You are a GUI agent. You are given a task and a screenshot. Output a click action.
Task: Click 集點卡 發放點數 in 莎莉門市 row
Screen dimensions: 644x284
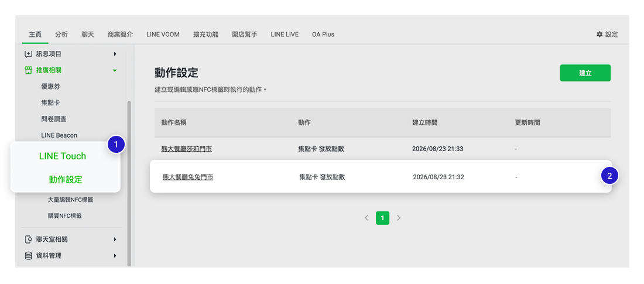[x=321, y=149]
